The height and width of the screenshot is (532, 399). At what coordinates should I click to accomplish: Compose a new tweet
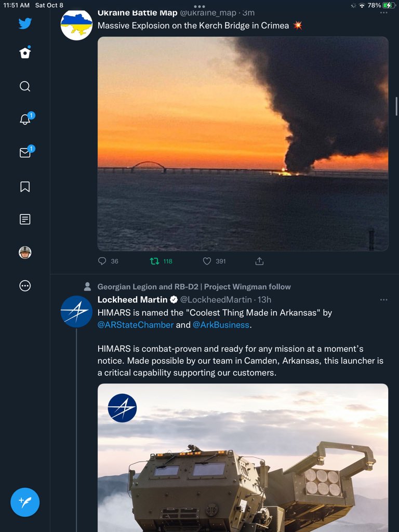[25, 502]
